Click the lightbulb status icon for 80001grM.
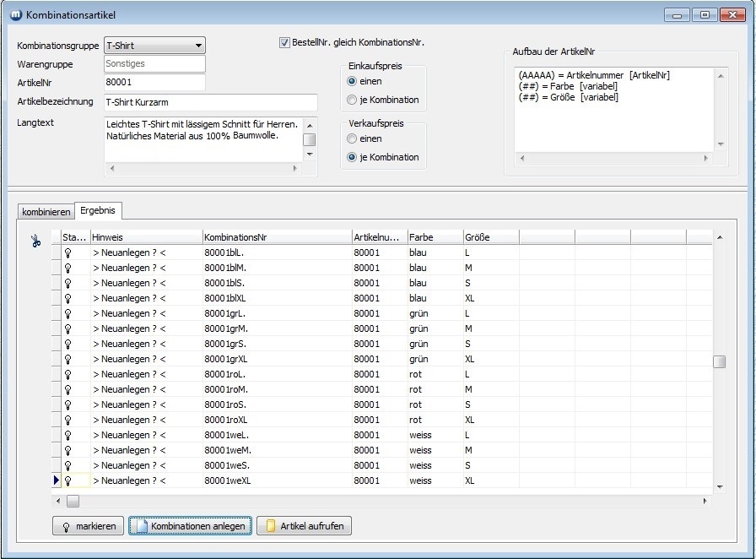756x559 pixels. (x=67, y=328)
